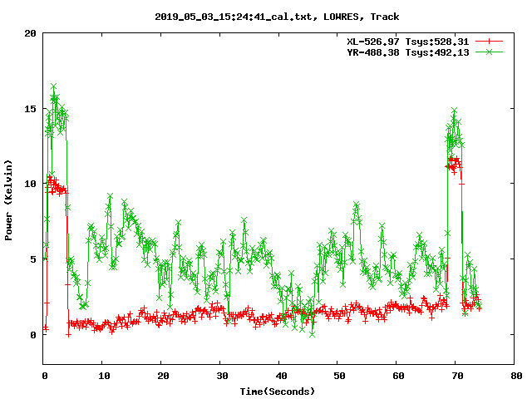The width and height of the screenshot is (532, 399).
Task: Click the x-axis tick label 60
Action: coord(398,376)
